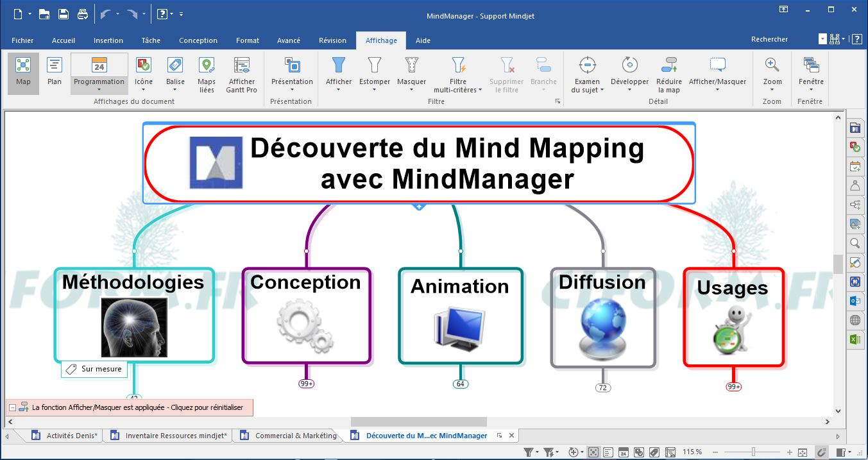This screenshot has height=460, width=868.
Task: Open the Excel panel in right sidebar
Action: click(855, 339)
